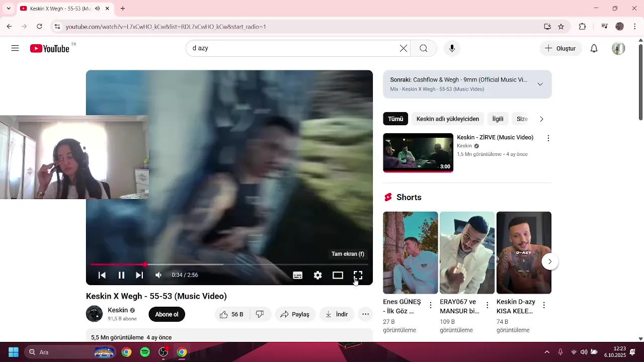Seek on the video progress bar

coord(229,264)
